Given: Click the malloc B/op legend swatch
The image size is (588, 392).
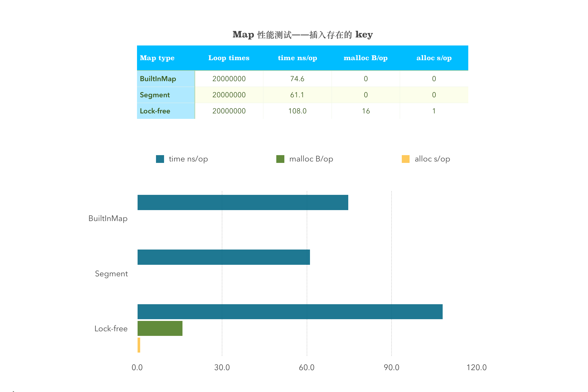Looking at the screenshot, I should 280,159.
